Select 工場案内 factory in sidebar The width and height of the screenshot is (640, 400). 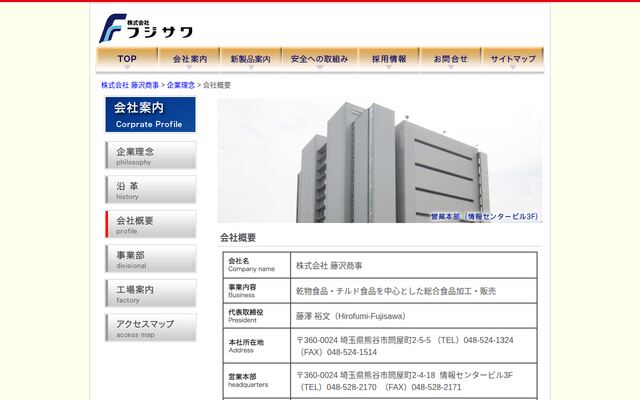coord(151,293)
